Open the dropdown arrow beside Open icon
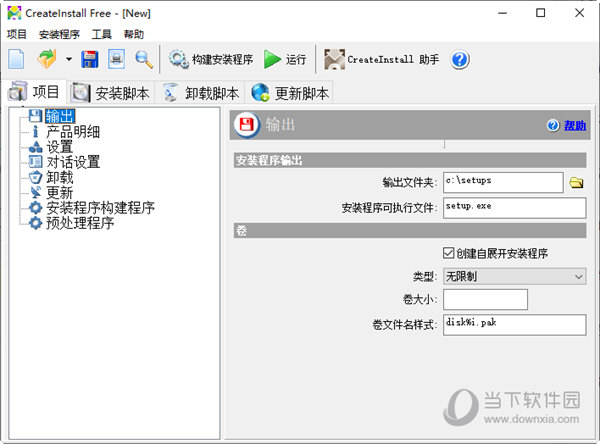600x444 pixels. coord(69,59)
